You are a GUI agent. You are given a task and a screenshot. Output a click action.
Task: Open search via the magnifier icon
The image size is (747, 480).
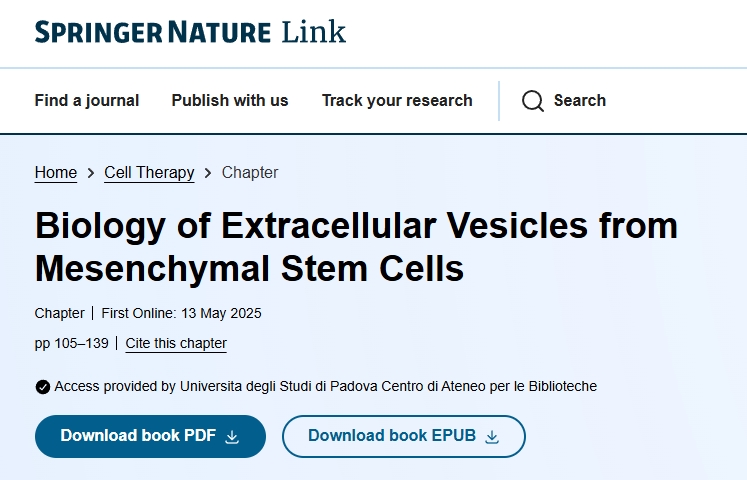533,101
